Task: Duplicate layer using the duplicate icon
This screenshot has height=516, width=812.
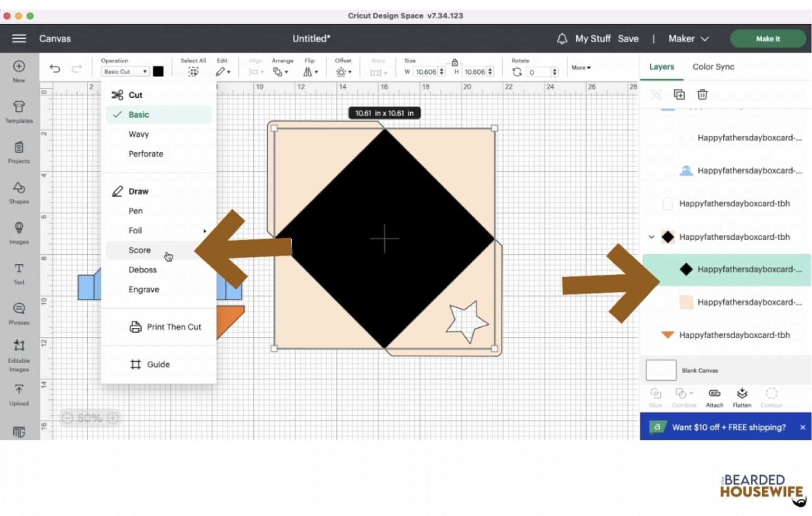Action: point(679,95)
